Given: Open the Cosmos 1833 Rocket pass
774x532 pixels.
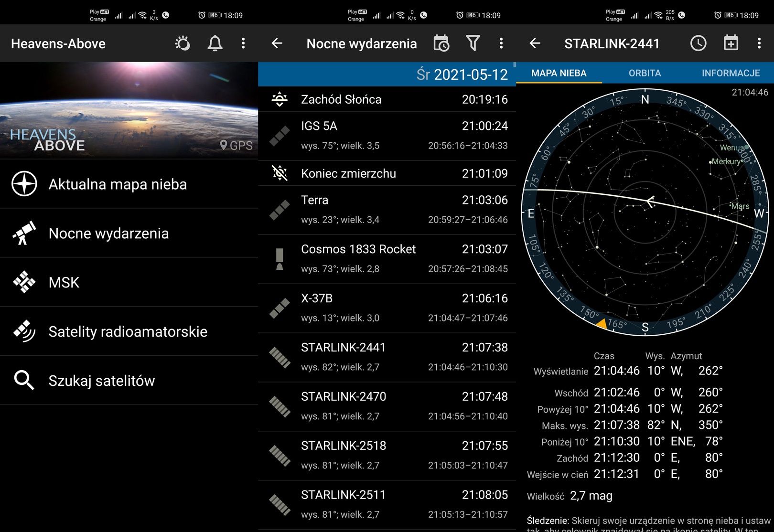Looking at the screenshot, I should point(387,259).
